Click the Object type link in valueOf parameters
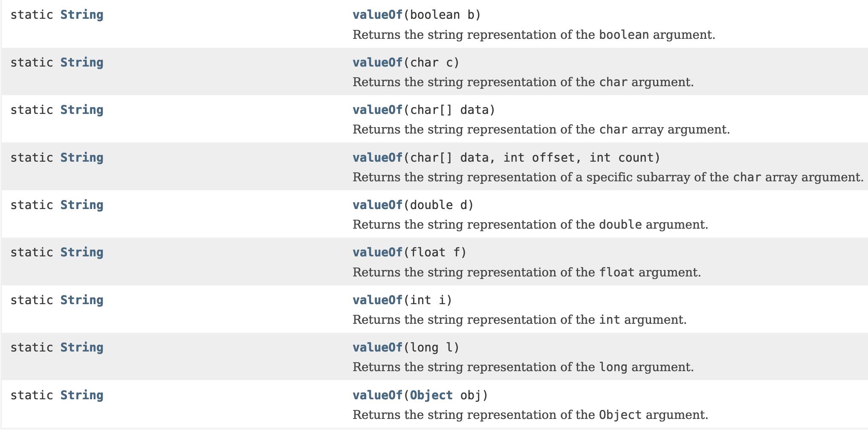This screenshot has height=430, width=868. pos(431,395)
